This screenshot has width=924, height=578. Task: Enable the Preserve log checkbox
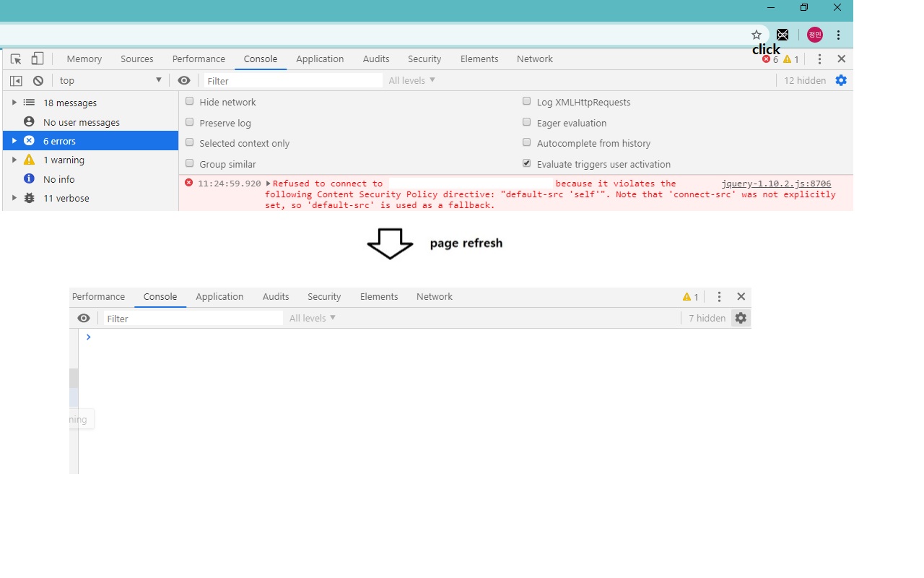(x=189, y=122)
